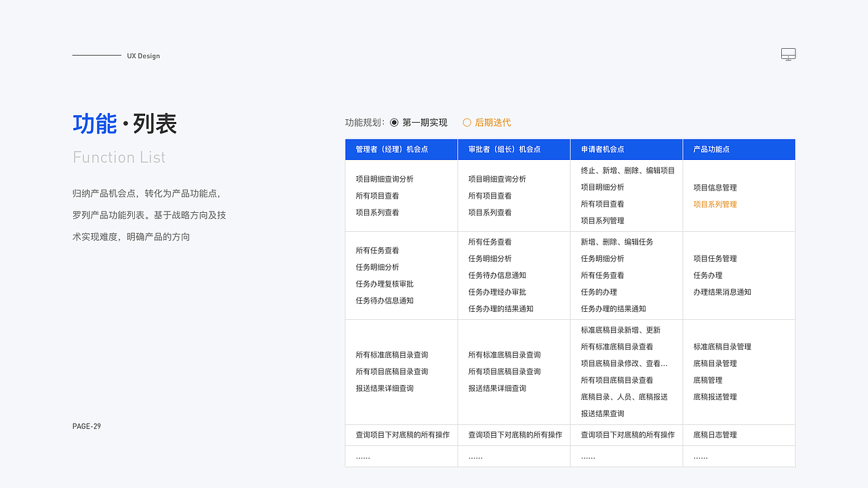Click the 审批者（组长）机会点 column header
This screenshot has height=488, width=868.
coord(514,149)
